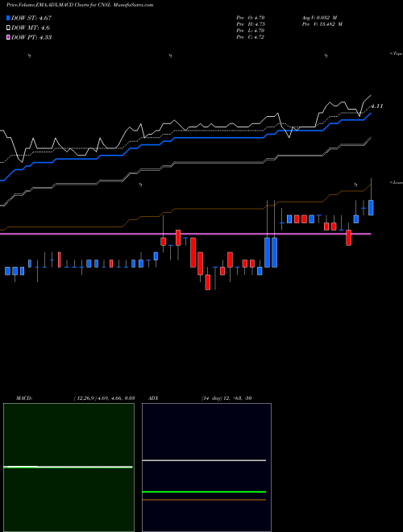Viewport: 403px width, 532px height.
Task: Click the brown line in the ADX panel
Action: pyautogui.click(x=204, y=500)
